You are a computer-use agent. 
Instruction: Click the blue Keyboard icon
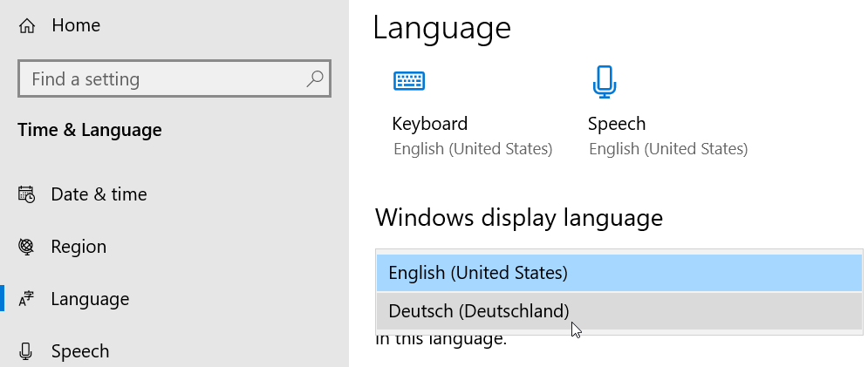point(409,81)
